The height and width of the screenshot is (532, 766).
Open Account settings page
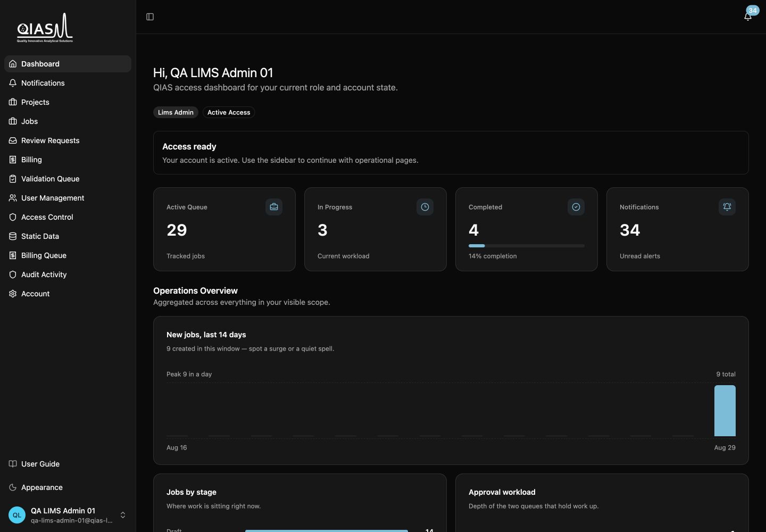(x=68, y=294)
